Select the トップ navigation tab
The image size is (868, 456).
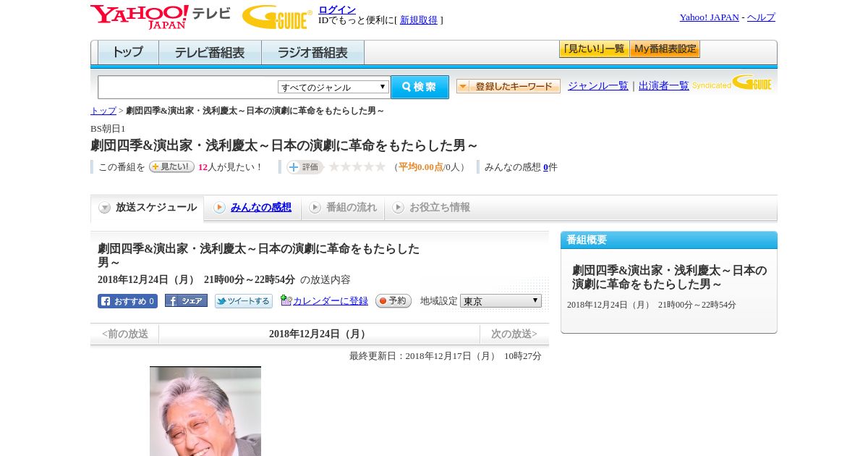[x=128, y=53]
